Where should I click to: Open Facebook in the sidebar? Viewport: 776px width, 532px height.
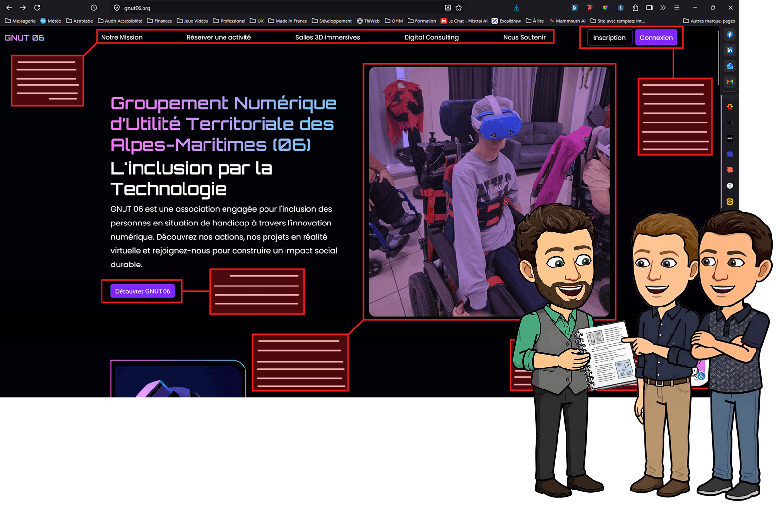(x=730, y=35)
